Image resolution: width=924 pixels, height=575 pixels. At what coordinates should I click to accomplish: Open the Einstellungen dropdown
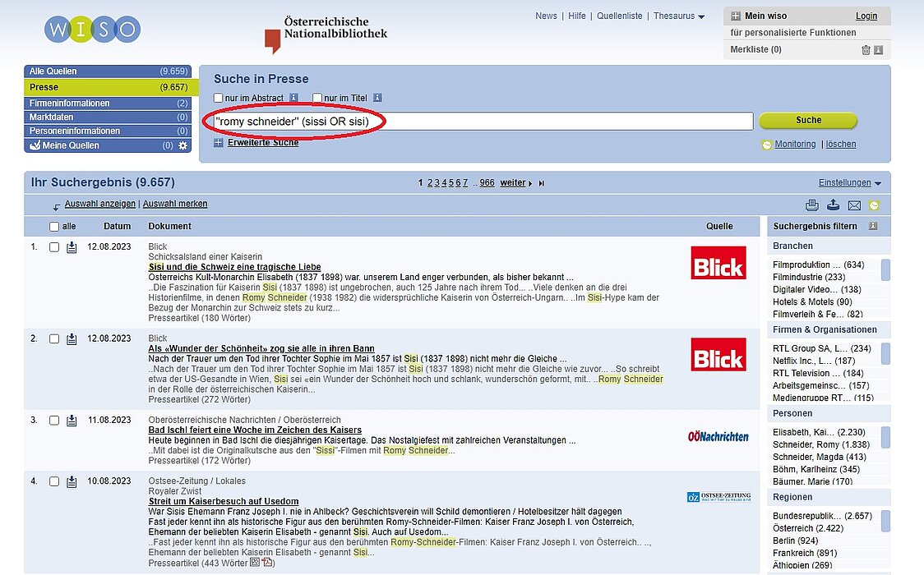click(850, 183)
